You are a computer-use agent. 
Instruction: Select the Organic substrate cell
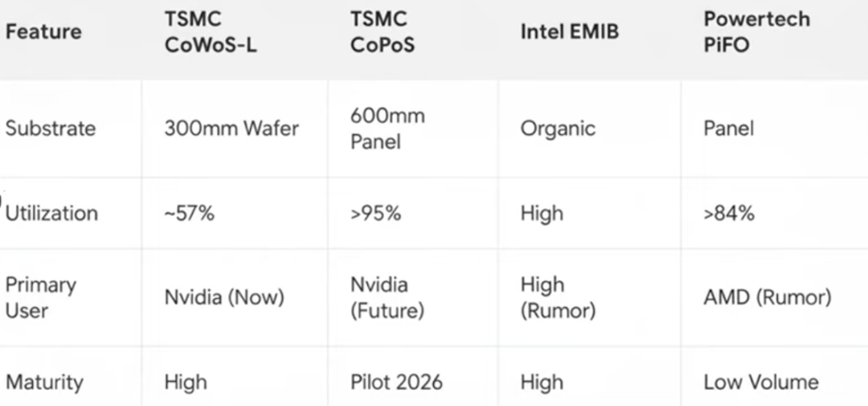[x=558, y=129]
